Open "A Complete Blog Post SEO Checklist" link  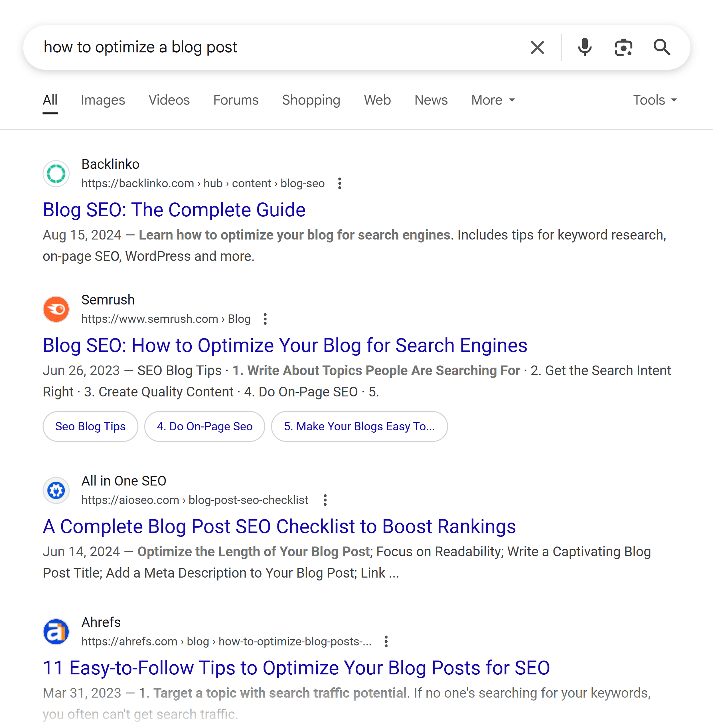pyautogui.click(x=279, y=526)
